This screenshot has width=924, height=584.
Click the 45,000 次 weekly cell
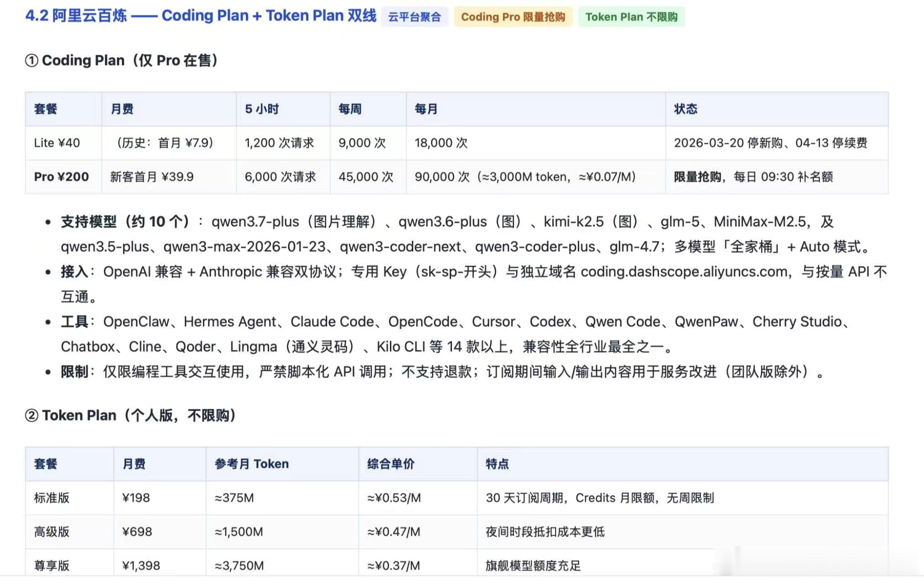368,177
